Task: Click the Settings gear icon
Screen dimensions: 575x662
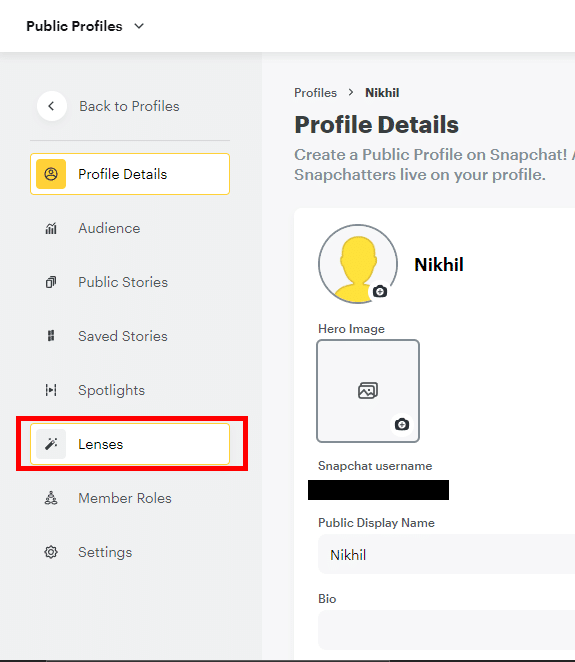Action: click(51, 552)
